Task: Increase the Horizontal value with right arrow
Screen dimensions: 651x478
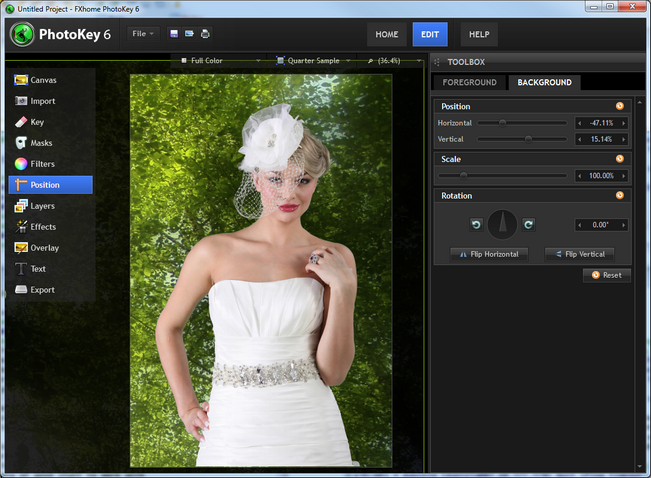Action: 623,123
